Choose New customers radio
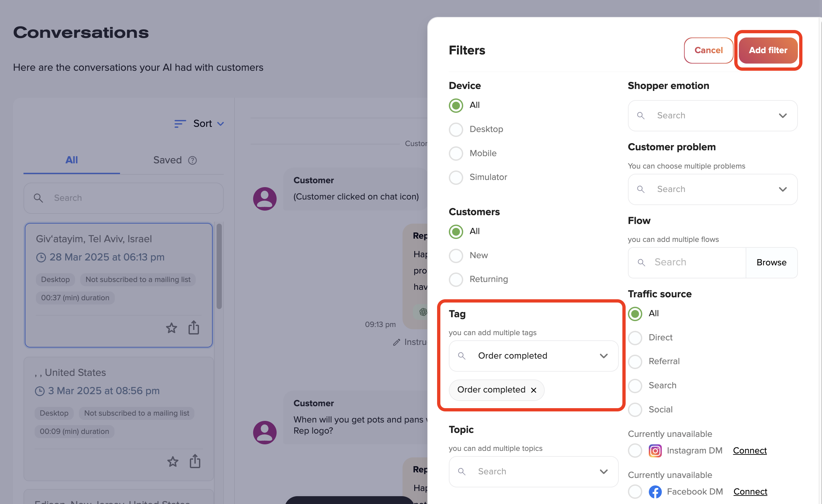The width and height of the screenshot is (822, 504). pos(456,255)
